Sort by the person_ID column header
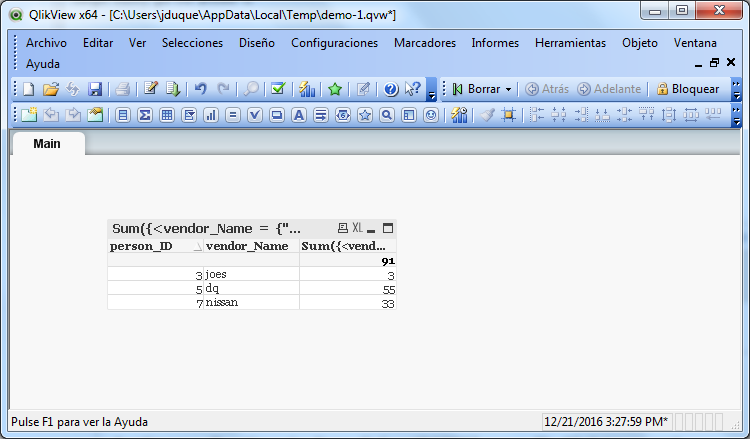 pyautogui.click(x=155, y=246)
